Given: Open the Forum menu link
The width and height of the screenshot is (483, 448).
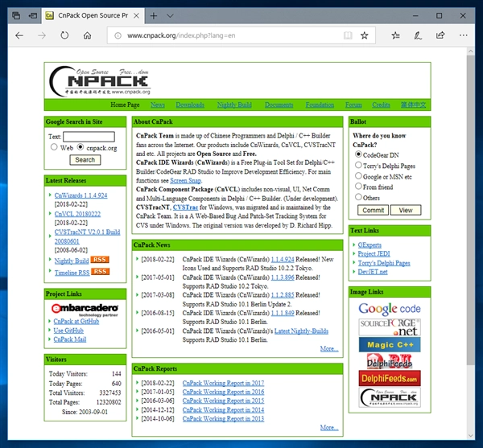Looking at the screenshot, I should pyautogui.click(x=353, y=105).
